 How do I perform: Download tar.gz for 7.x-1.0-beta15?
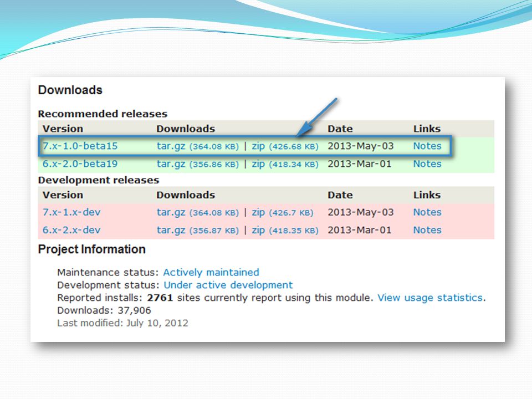click(x=171, y=146)
